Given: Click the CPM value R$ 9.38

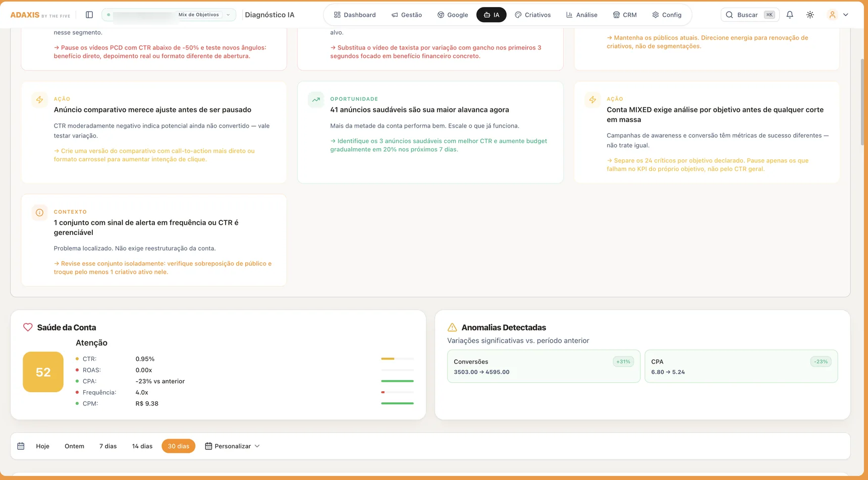Looking at the screenshot, I should pyautogui.click(x=147, y=403).
